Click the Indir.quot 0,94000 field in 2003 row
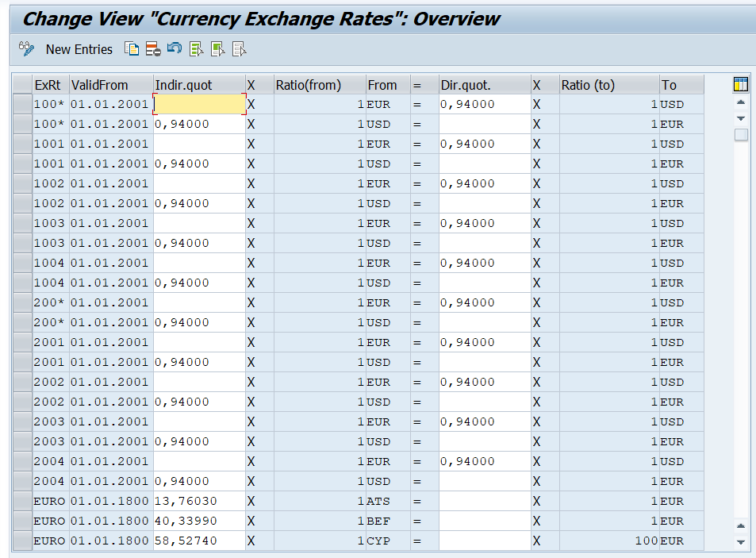The height and width of the screenshot is (558, 756). pos(200,441)
